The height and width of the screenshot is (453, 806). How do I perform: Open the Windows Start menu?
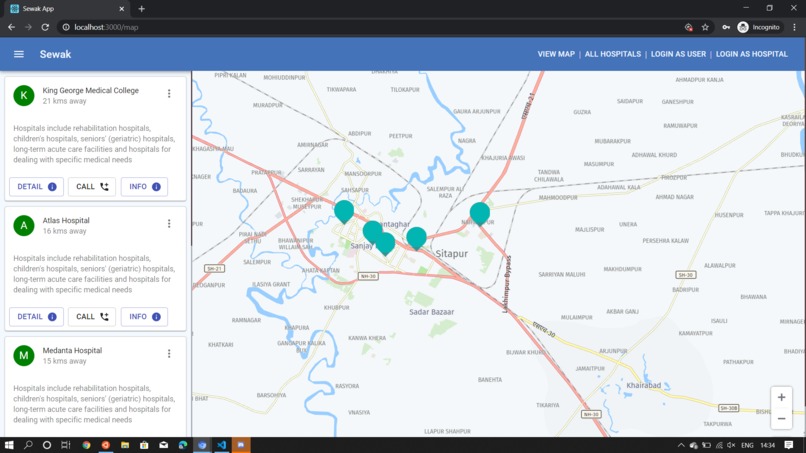[x=9, y=445]
